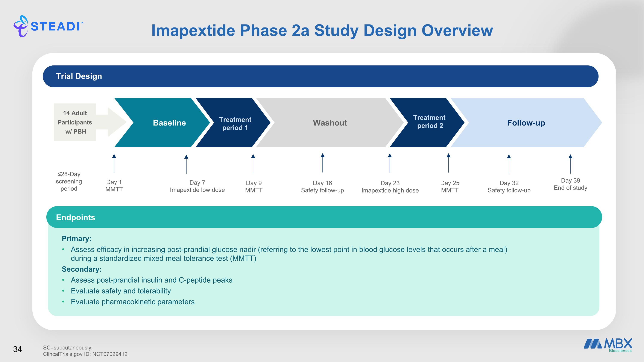The height and width of the screenshot is (362, 644).
Task: Select the 'Day 9 MMTT' label
Action: click(254, 187)
